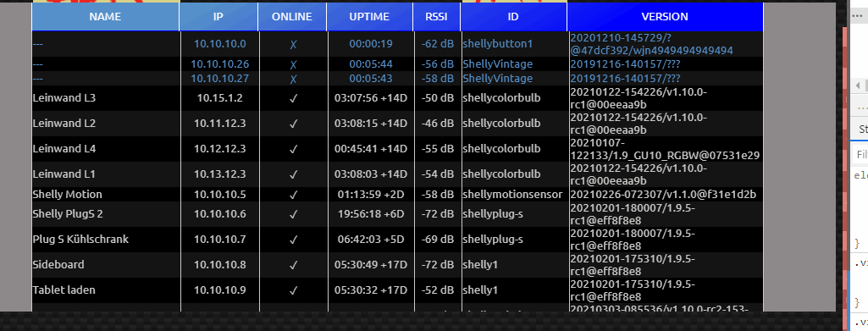Open the shellybutton1 ID link
The height and width of the screenshot is (331, 868).
pos(497,44)
